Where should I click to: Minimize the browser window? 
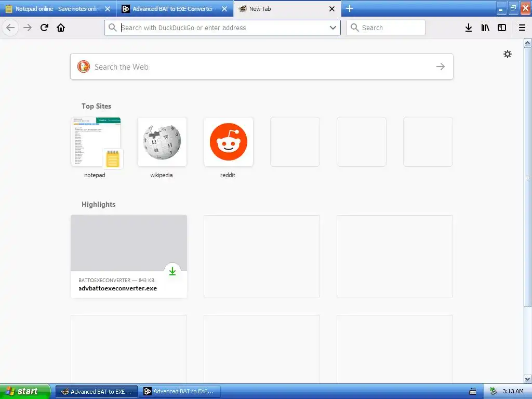(501, 9)
